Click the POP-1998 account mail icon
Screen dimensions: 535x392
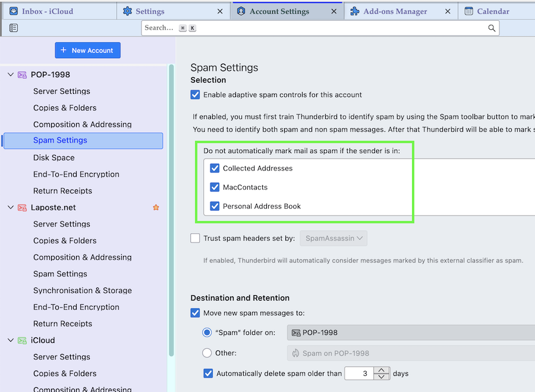(22, 75)
